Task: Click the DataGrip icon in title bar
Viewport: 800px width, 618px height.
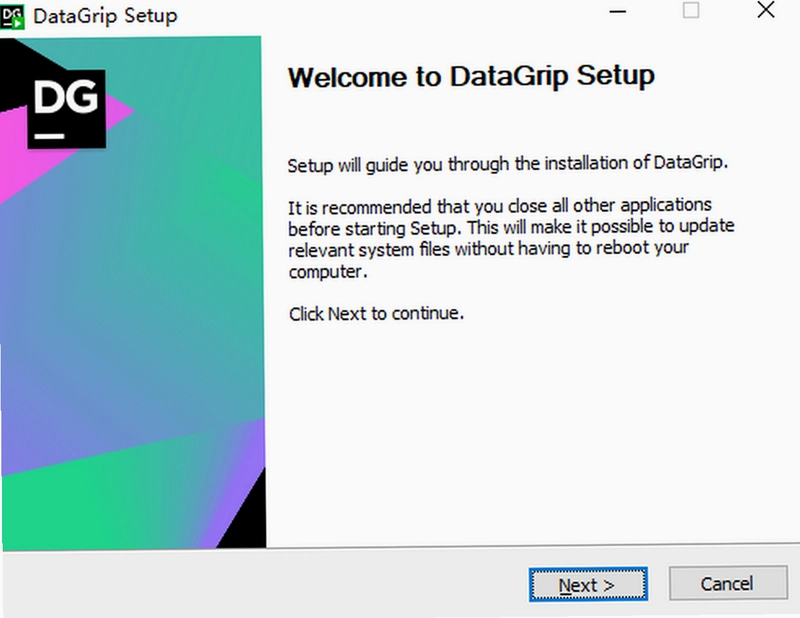Action: tap(12, 16)
